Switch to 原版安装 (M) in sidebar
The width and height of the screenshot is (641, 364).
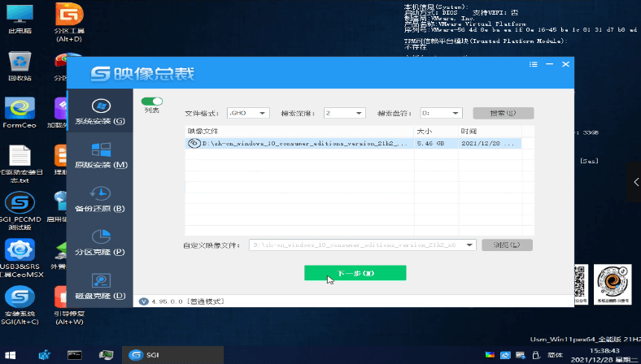[x=100, y=155]
